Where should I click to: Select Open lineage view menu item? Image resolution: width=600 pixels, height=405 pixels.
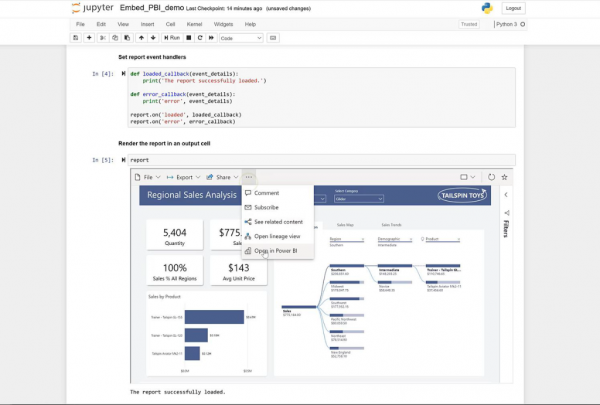click(278, 237)
